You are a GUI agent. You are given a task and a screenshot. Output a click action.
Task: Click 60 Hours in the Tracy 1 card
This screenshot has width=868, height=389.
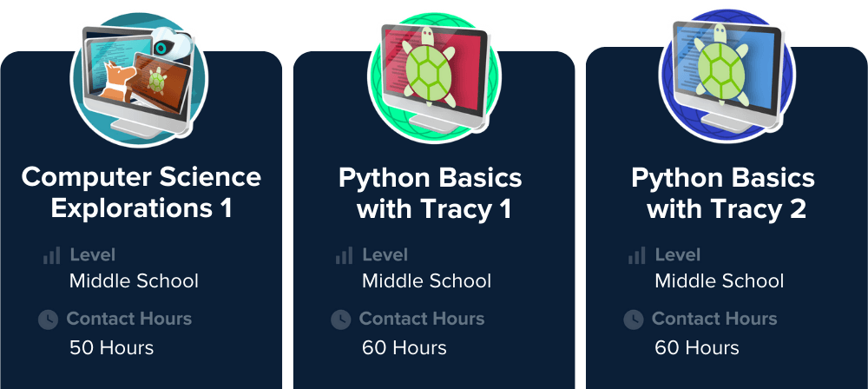[404, 348]
